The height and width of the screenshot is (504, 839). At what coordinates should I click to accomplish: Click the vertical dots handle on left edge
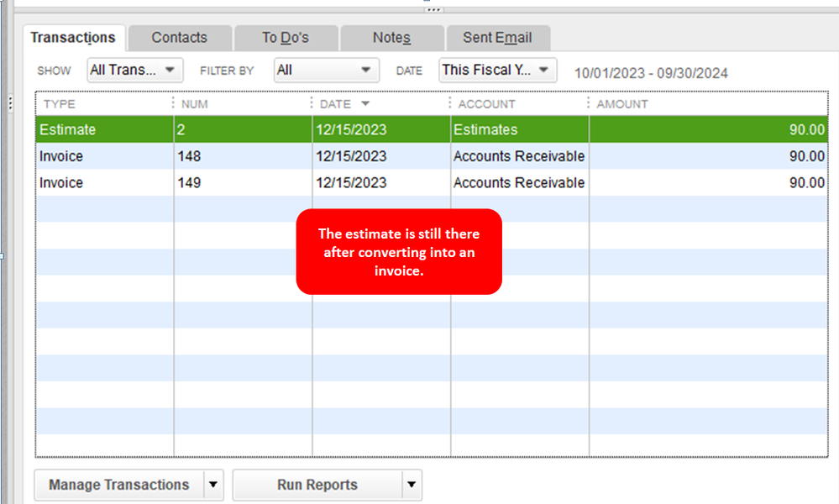coord(10,102)
